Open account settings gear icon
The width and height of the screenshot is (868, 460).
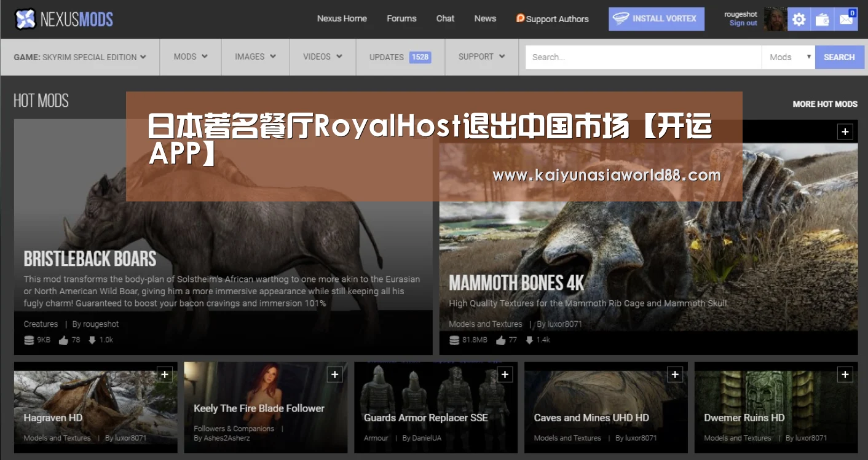point(799,20)
